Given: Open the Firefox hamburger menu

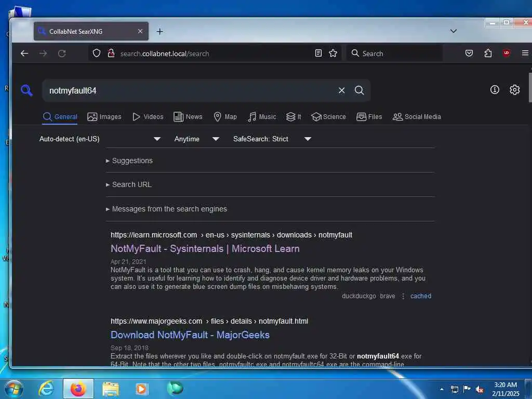Looking at the screenshot, I should coord(525,54).
